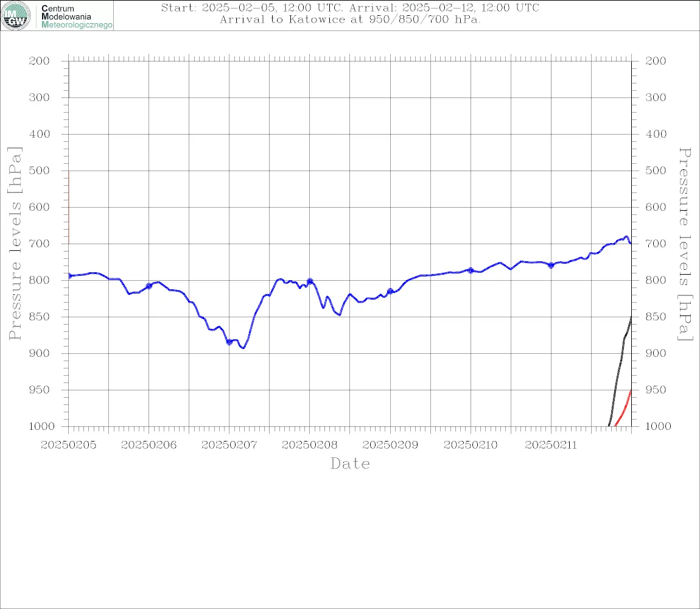Click the left axis value 300

pos(40,97)
